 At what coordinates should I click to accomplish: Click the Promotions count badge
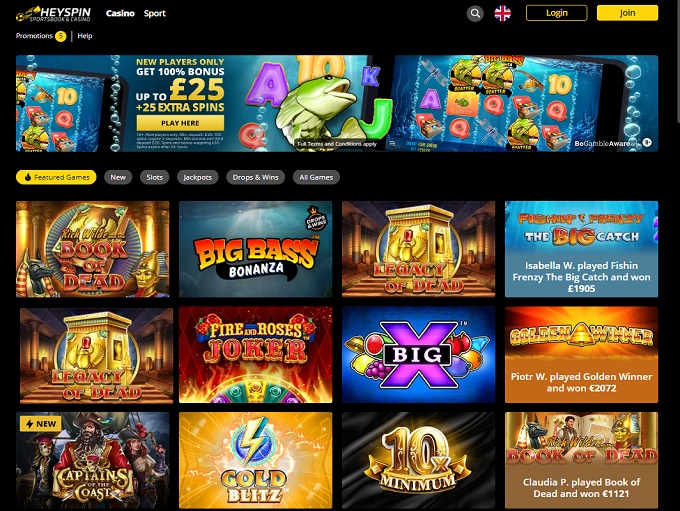(61, 36)
